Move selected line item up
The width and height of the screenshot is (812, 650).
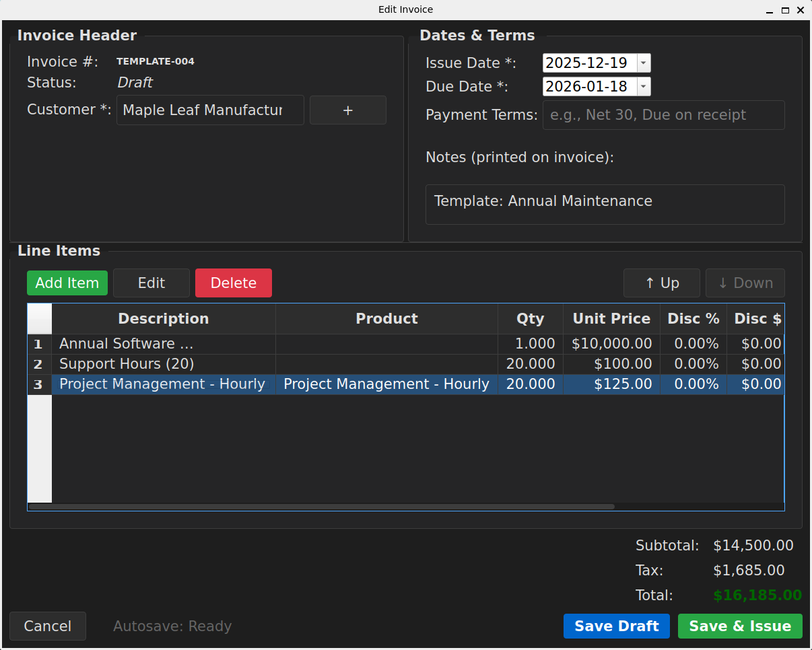click(661, 283)
